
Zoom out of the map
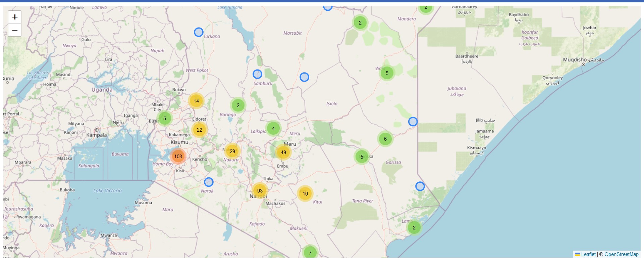point(15,30)
